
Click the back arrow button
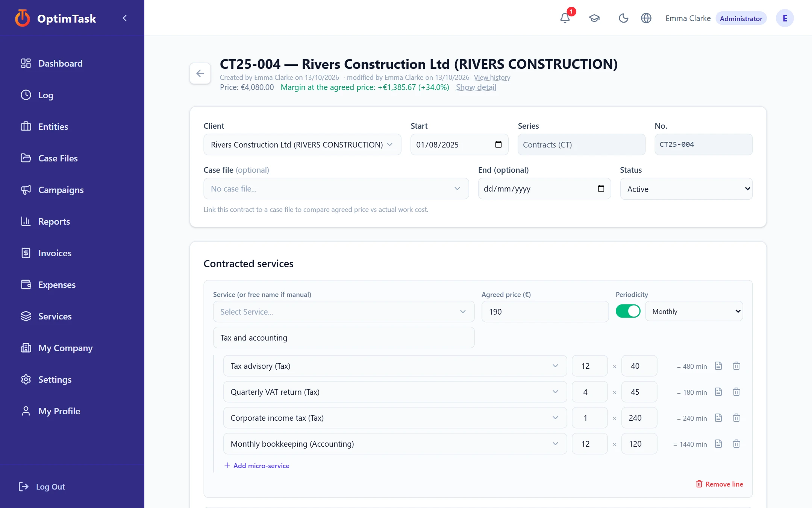(x=200, y=73)
